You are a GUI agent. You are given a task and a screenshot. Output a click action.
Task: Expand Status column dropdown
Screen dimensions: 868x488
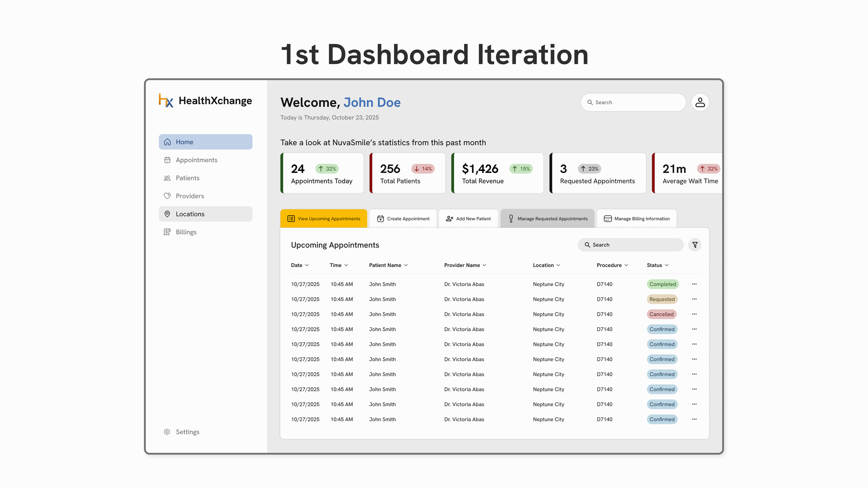point(667,265)
